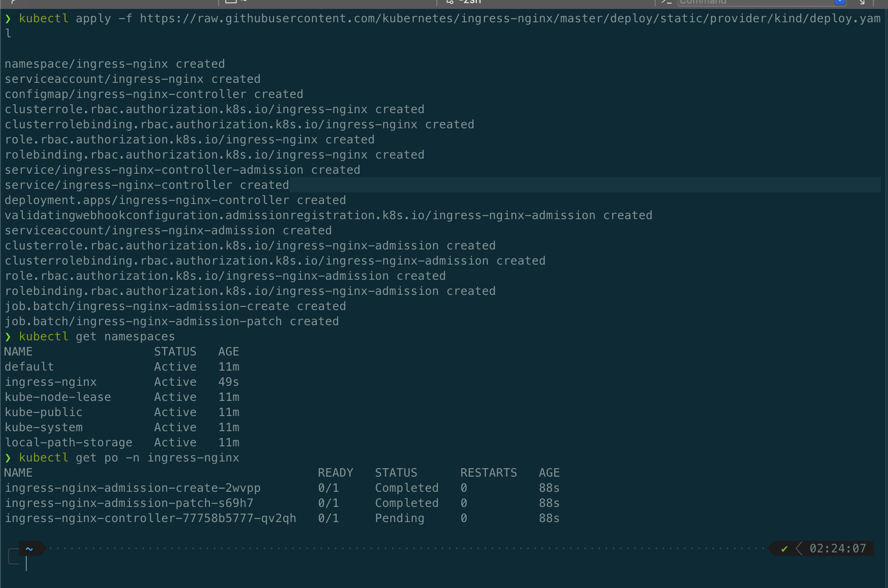The image size is (888, 588).
Task: Click 'clusterrolebinding.rbac.authorization.k8s.io/ingress-nginx created' line
Action: pos(240,125)
